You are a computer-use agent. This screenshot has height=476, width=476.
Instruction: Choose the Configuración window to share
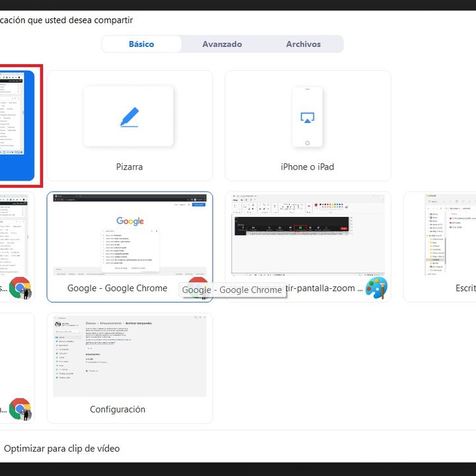pyautogui.click(x=130, y=368)
